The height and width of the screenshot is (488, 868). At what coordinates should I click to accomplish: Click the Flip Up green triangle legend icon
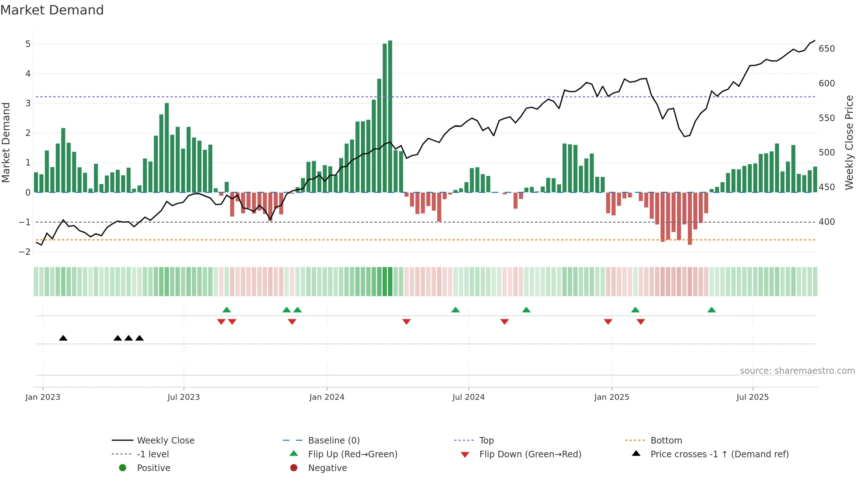coord(294,453)
